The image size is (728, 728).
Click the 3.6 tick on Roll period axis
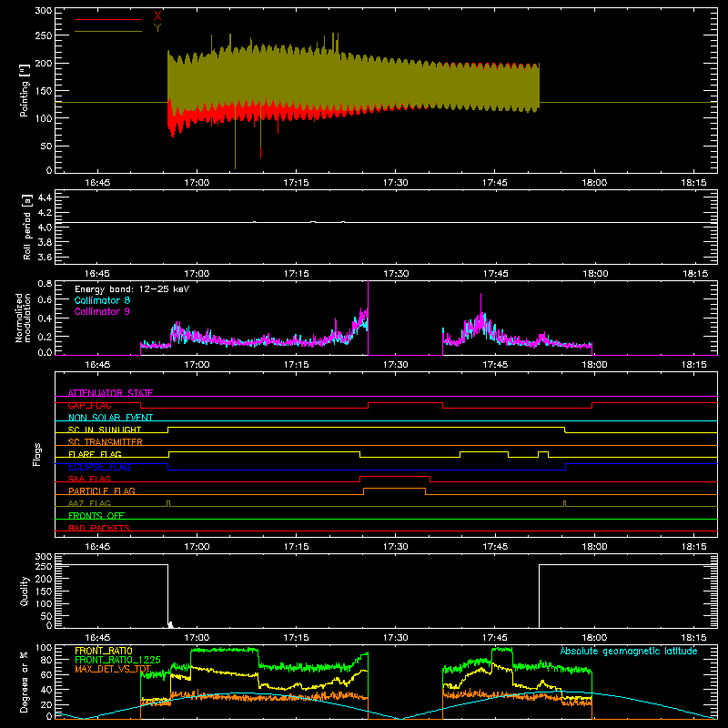(x=45, y=257)
